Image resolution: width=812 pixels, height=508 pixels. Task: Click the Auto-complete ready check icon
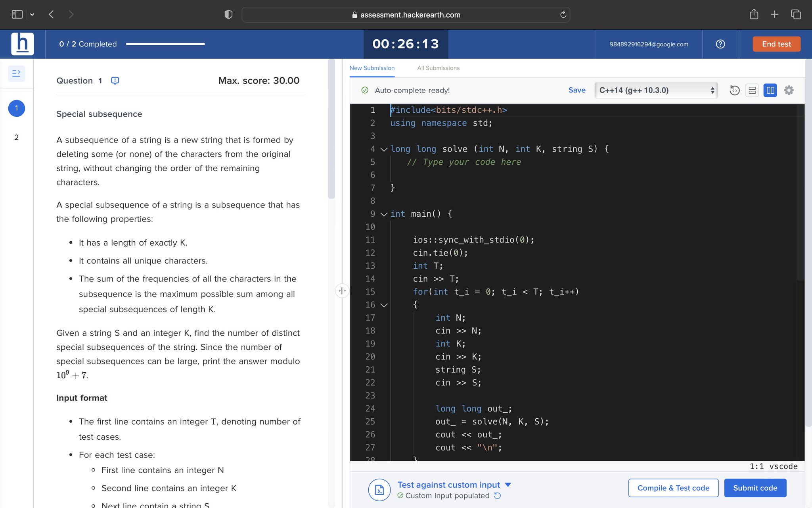[365, 90]
